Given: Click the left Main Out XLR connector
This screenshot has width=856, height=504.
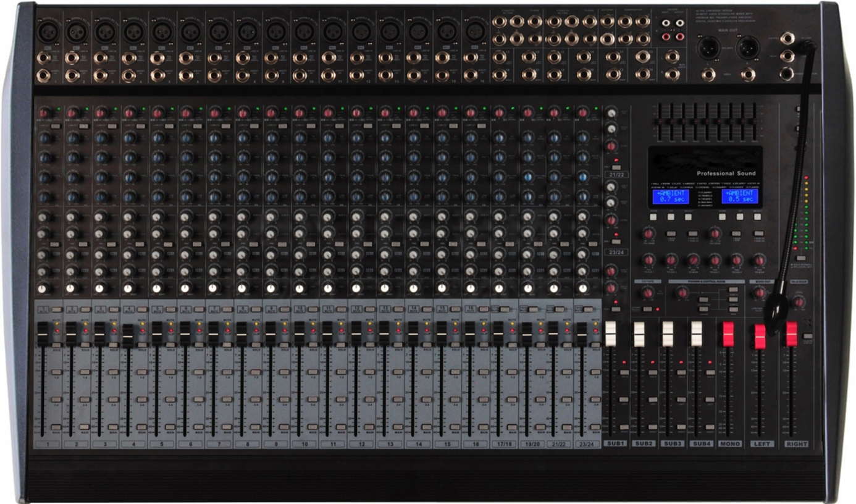Looking at the screenshot, I should tap(707, 48).
